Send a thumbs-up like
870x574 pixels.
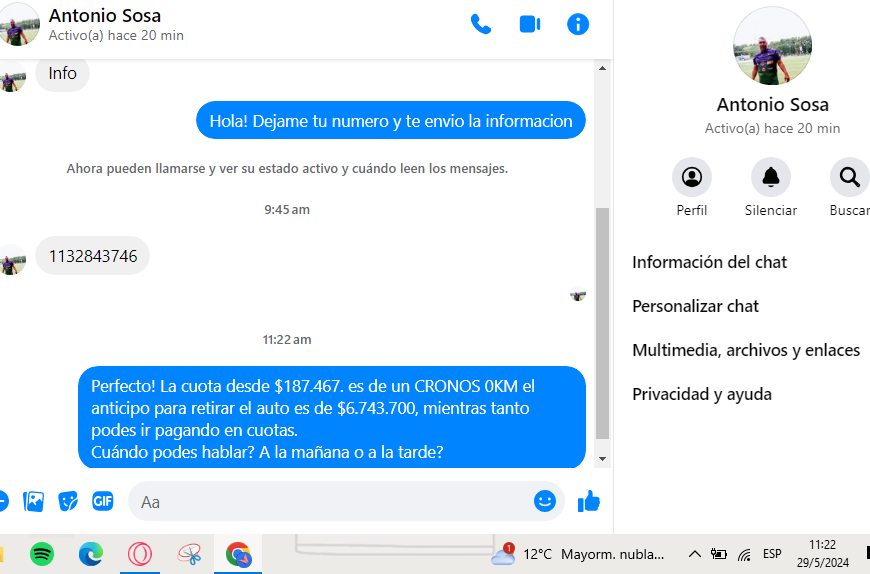click(x=589, y=501)
